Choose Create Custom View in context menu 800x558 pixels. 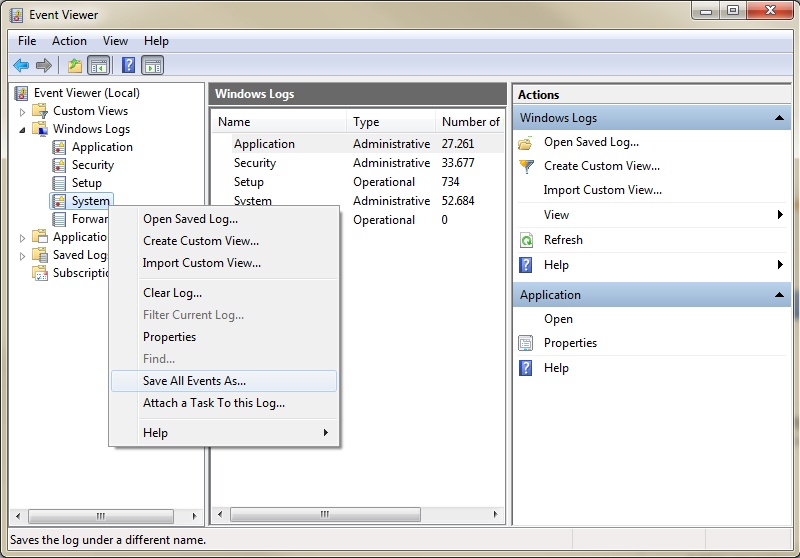224,241
